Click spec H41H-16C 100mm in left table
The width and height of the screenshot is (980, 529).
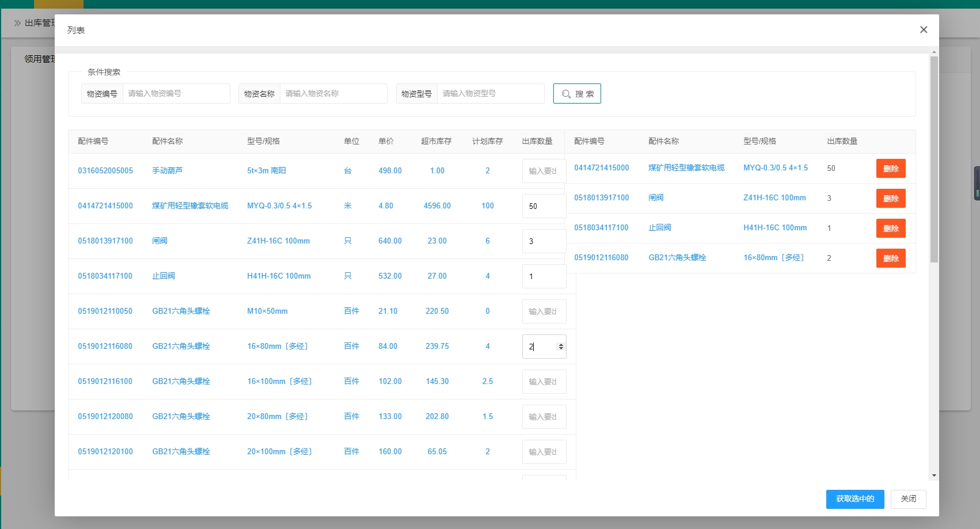(279, 276)
